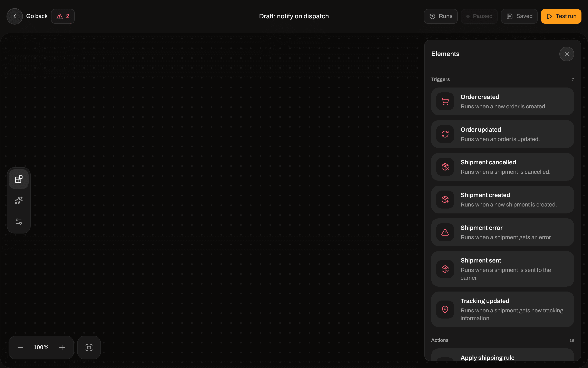
Task: Open the settings sliders tool in sidebar
Action: pyautogui.click(x=19, y=221)
